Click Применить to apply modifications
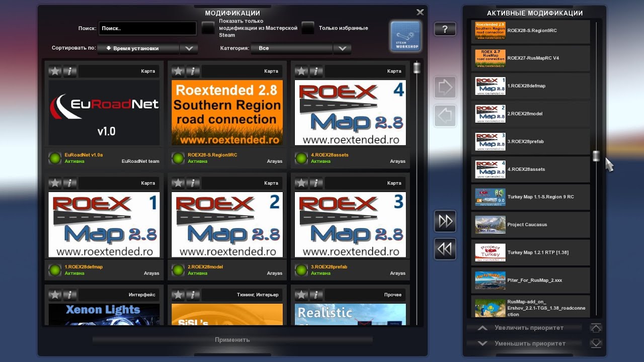Image resolution: width=644 pixels, height=362 pixels. coord(232,340)
